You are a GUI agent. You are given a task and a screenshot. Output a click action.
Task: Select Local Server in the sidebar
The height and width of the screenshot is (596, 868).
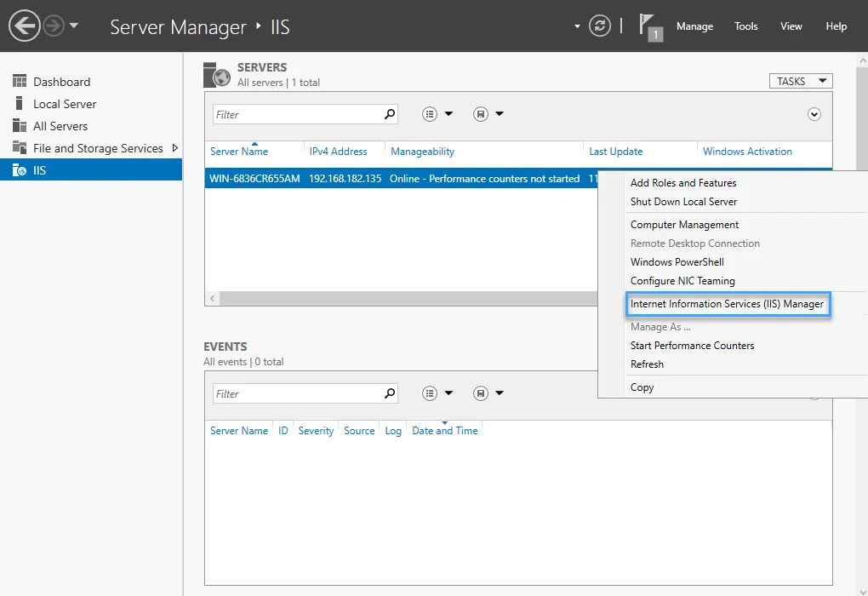(65, 104)
